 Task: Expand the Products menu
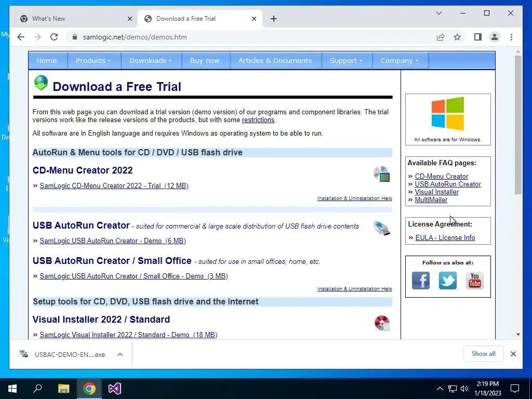94,60
